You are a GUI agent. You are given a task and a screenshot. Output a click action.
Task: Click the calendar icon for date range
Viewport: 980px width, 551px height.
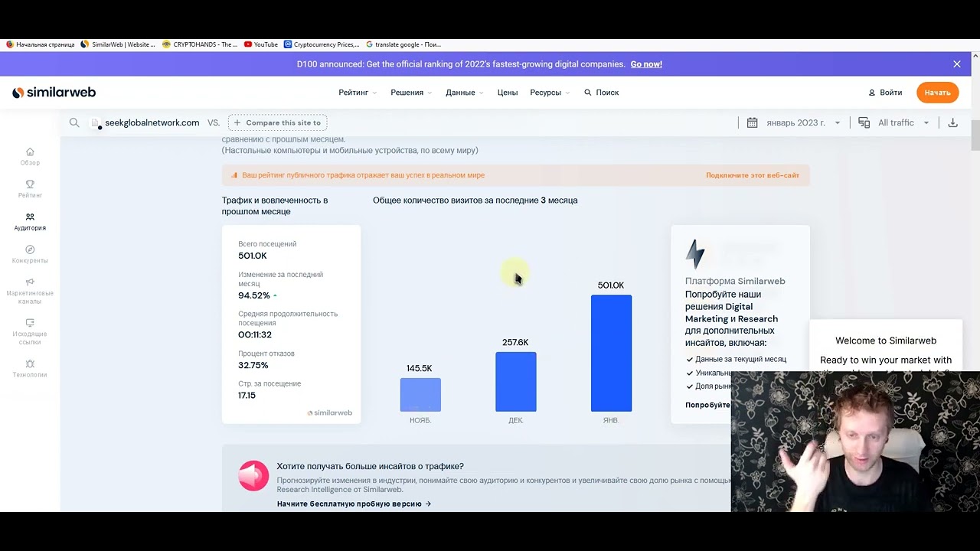coord(752,122)
